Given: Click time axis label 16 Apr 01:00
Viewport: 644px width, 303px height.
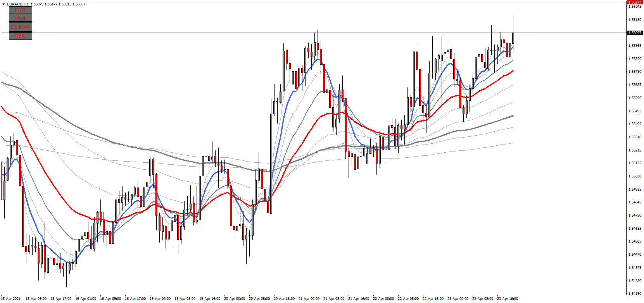Looking at the screenshot, I should coord(86,299).
